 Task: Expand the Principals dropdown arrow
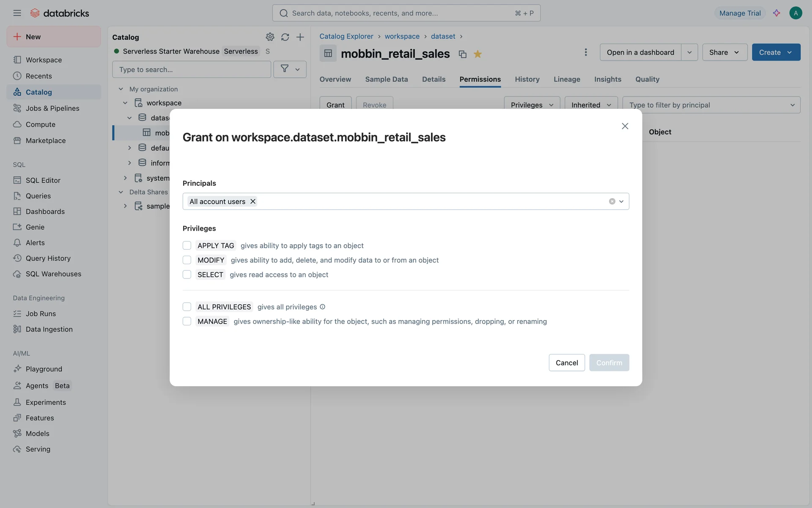click(x=621, y=202)
